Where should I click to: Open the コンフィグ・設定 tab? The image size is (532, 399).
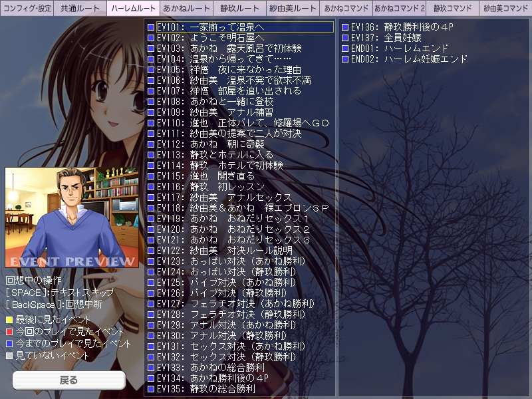27,8
